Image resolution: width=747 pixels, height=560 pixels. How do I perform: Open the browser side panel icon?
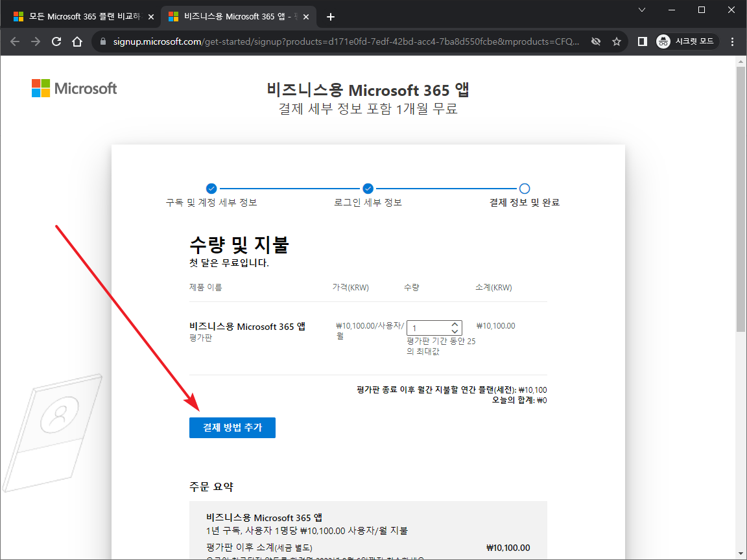[642, 41]
